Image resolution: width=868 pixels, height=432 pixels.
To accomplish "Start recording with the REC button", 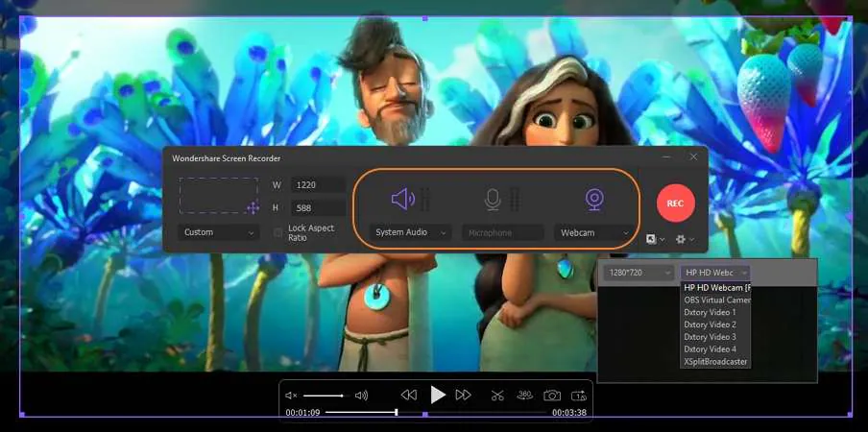I will (x=675, y=203).
